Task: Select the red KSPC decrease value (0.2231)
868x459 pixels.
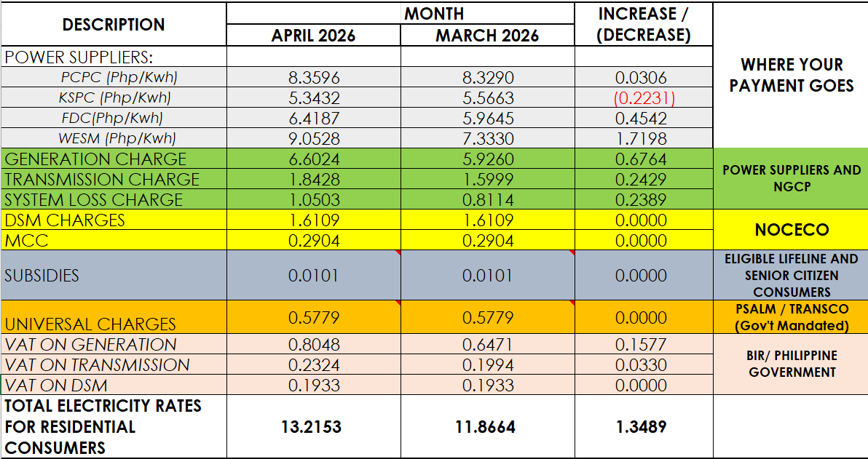Action: click(x=643, y=98)
